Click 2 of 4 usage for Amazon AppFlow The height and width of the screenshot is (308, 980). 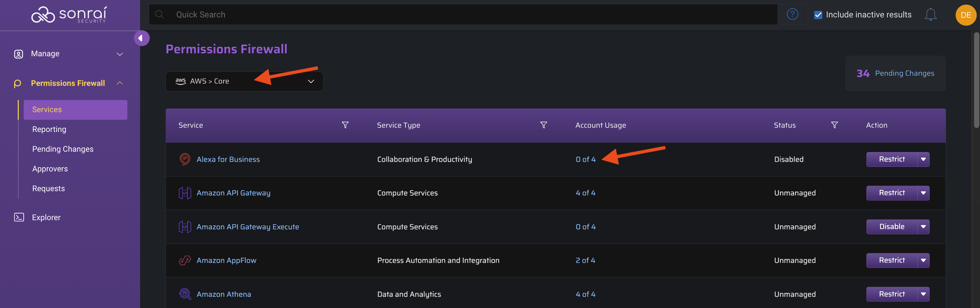pos(585,261)
